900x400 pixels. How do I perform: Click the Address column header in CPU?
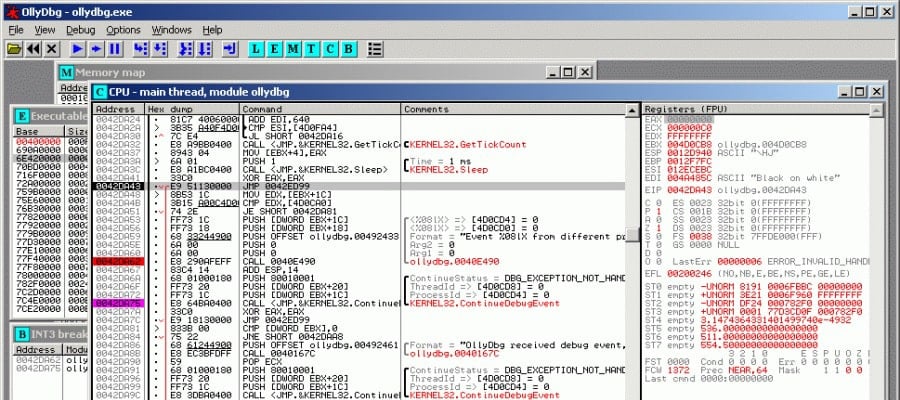click(119, 109)
